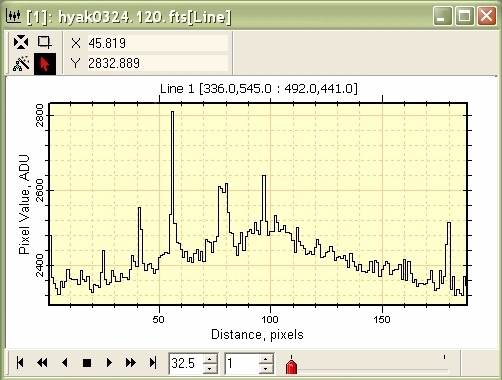Play the animation forward
This screenshot has width=502, height=380.
[x=109, y=362]
